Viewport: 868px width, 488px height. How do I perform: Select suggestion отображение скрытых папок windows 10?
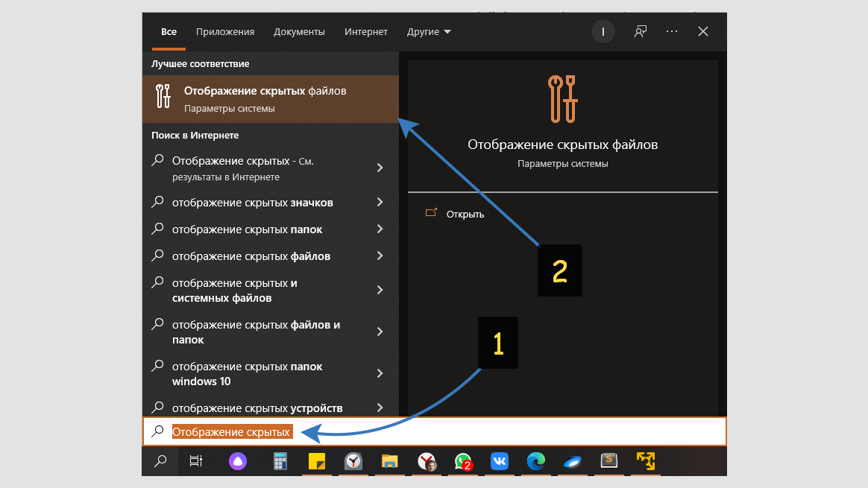271,373
